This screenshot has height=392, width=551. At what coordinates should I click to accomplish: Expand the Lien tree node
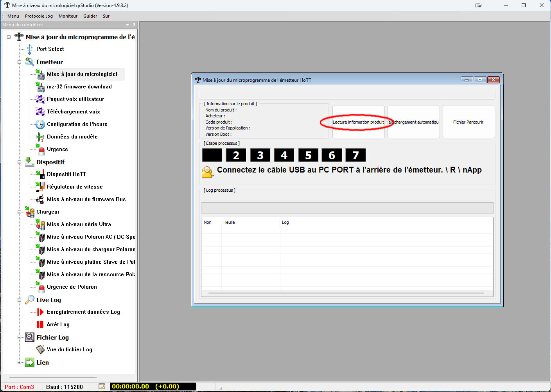(19, 363)
